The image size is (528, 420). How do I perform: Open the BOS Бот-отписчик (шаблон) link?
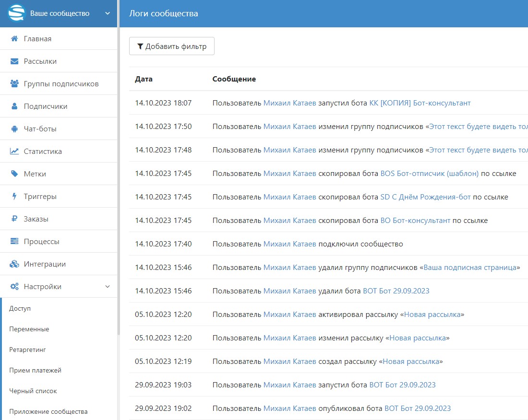point(429,174)
